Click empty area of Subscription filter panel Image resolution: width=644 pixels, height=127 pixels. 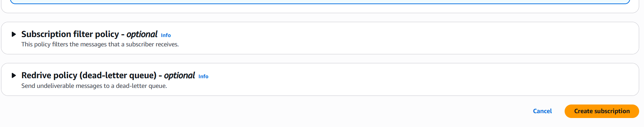[x=399, y=38]
